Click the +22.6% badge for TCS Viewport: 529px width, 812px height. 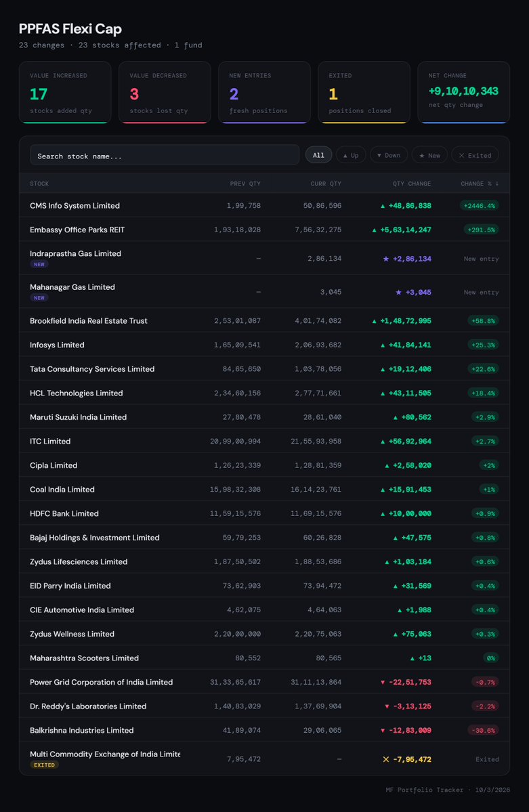coord(484,368)
